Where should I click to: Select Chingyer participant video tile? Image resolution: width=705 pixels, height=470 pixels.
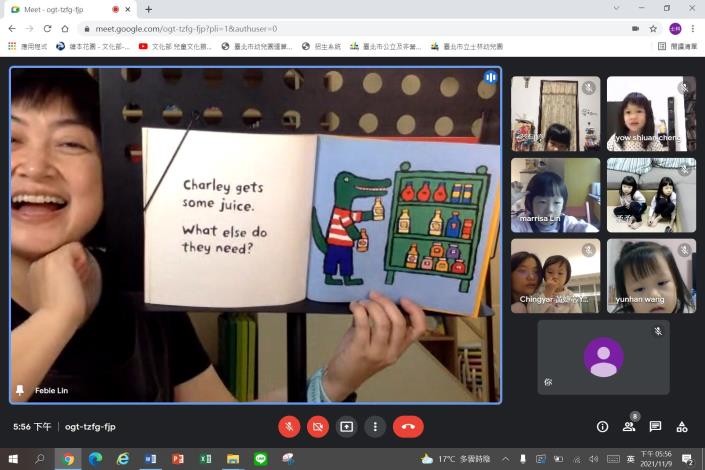(555, 276)
